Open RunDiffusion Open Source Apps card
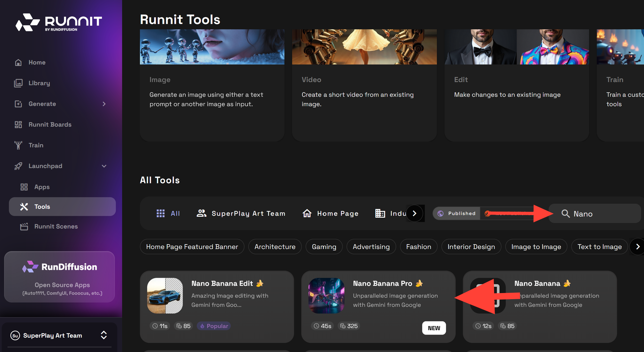The width and height of the screenshot is (644, 352). tap(60, 277)
